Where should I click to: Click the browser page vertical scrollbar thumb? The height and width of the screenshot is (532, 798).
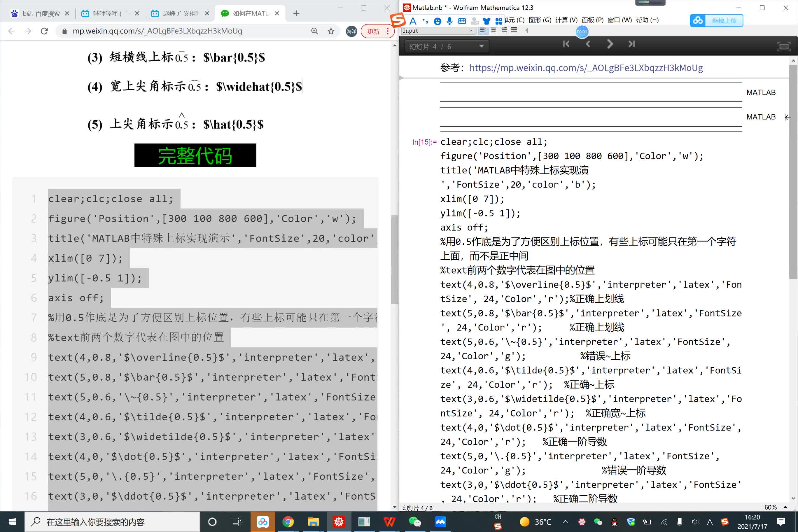tap(394, 260)
